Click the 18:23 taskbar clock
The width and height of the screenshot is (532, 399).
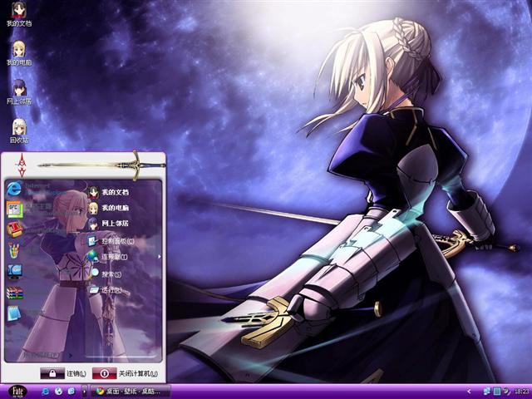tap(522, 392)
